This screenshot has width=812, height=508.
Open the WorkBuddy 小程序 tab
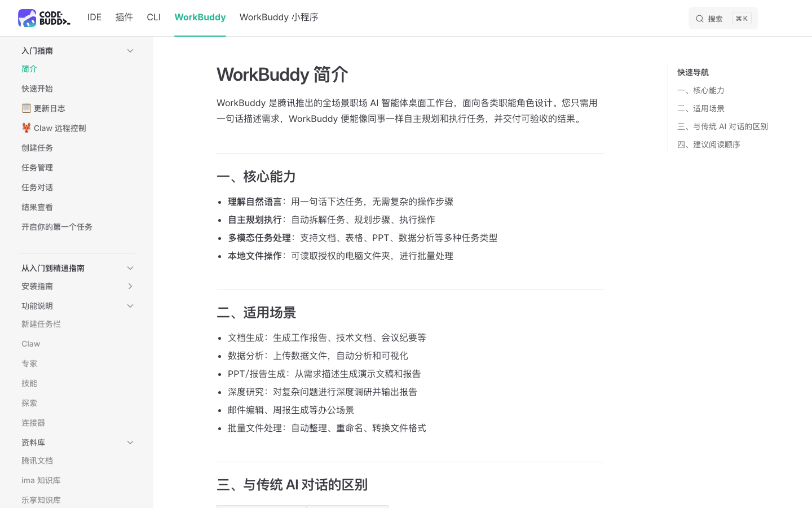click(279, 17)
